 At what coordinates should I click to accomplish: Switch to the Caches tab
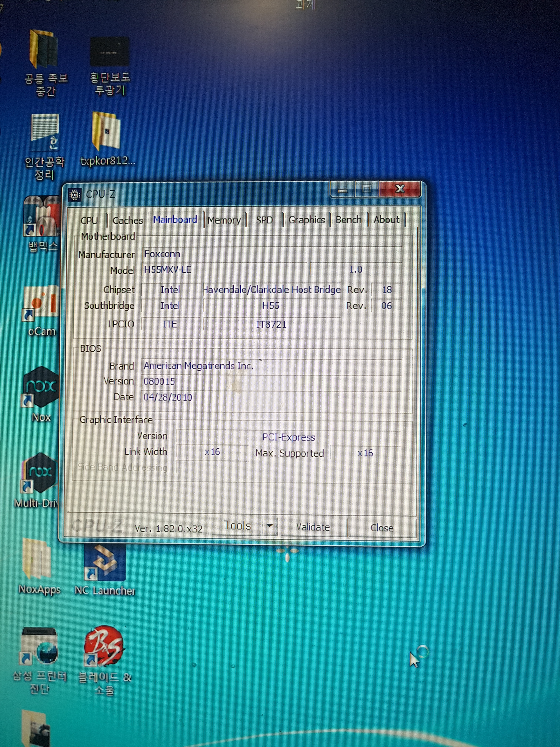[x=128, y=220]
